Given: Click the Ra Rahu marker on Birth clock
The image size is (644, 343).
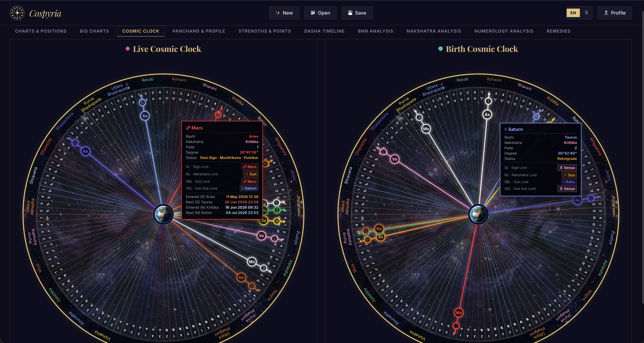Looking at the screenshot, I should point(577,200).
